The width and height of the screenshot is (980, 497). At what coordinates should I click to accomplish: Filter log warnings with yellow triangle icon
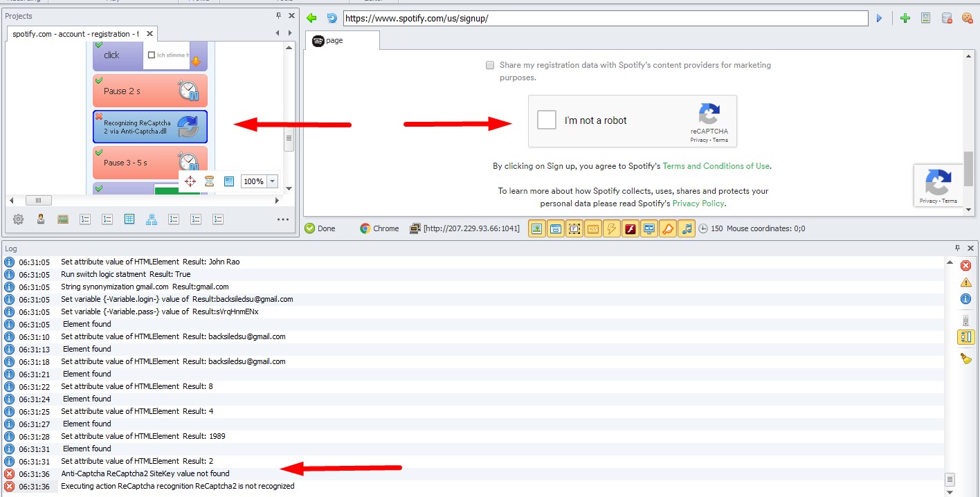click(x=965, y=282)
